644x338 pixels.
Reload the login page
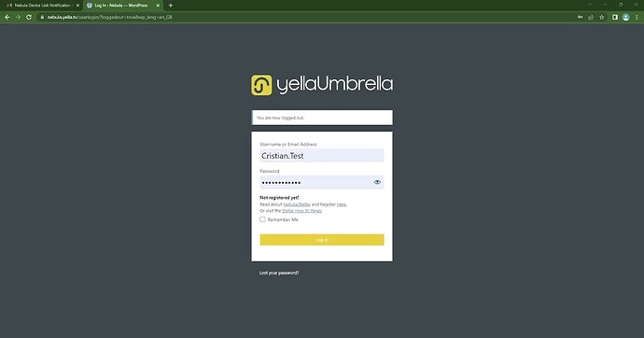coord(29,17)
